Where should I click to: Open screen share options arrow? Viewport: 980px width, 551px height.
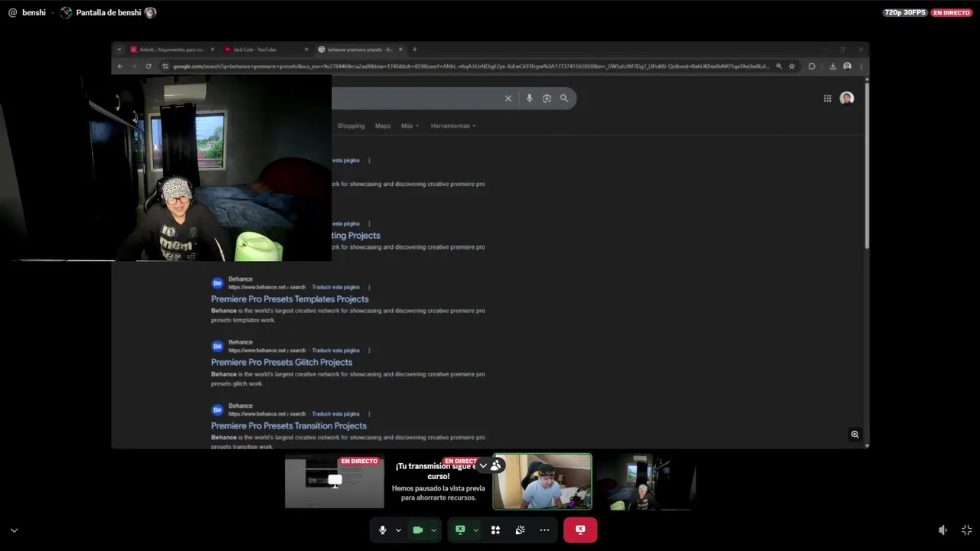475,530
